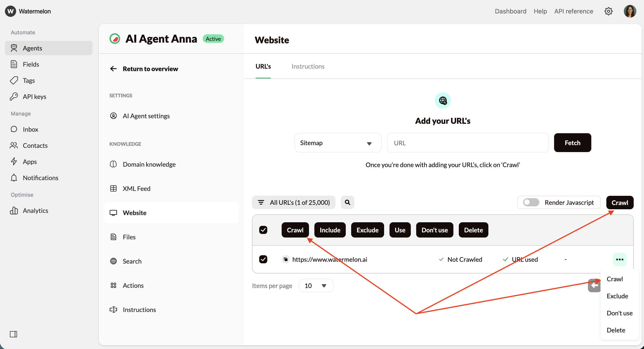Open the Actions section

133,285
